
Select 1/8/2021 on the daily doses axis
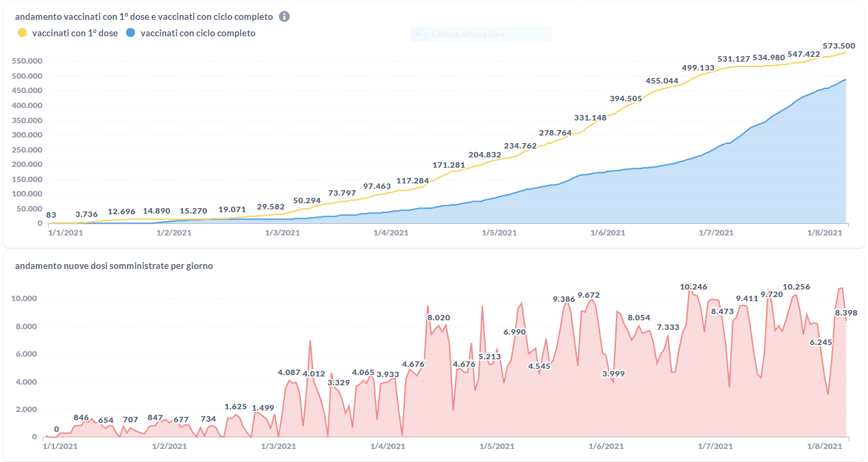[x=825, y=446]
